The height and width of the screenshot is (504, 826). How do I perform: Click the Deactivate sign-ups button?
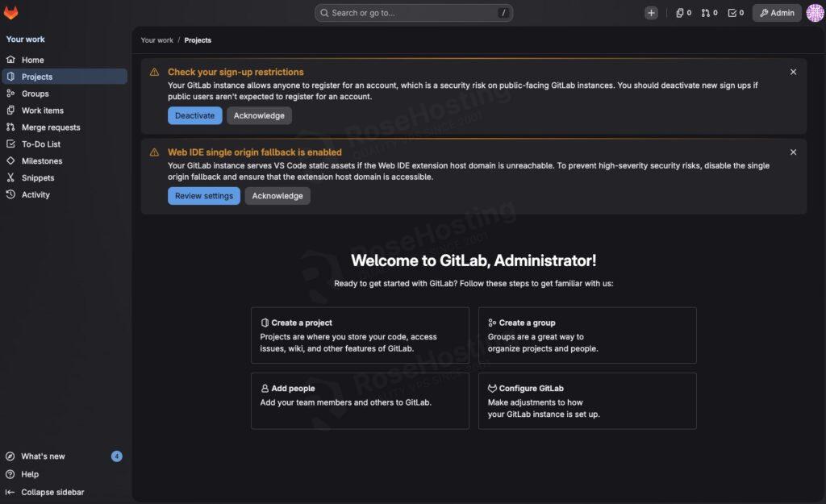(195, 115)
